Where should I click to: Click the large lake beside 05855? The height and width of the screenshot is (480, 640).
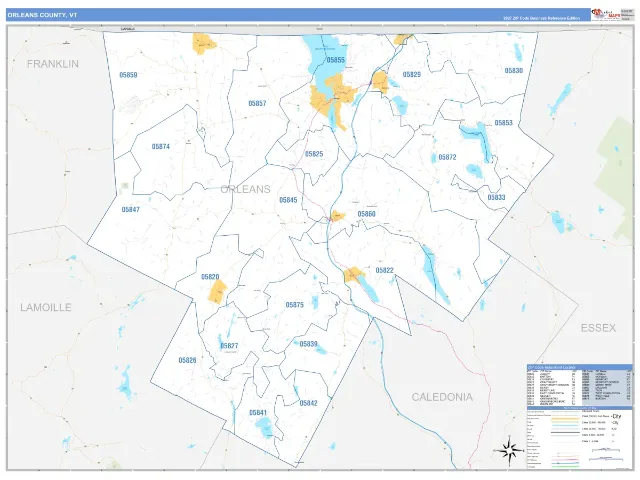tap(324, 60)
